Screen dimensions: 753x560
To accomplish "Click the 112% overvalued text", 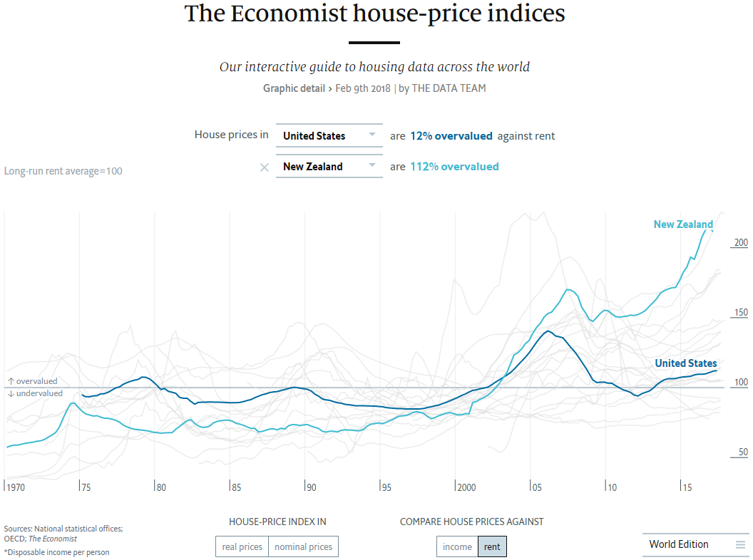I will coord(454,167).
